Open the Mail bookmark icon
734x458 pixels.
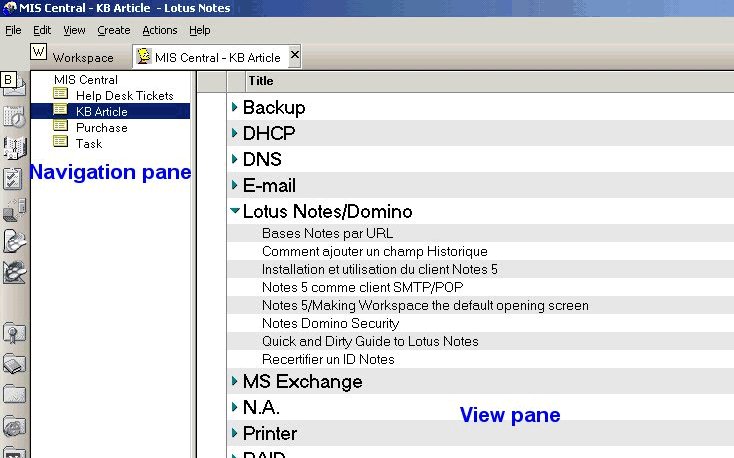tap(17, 87)
